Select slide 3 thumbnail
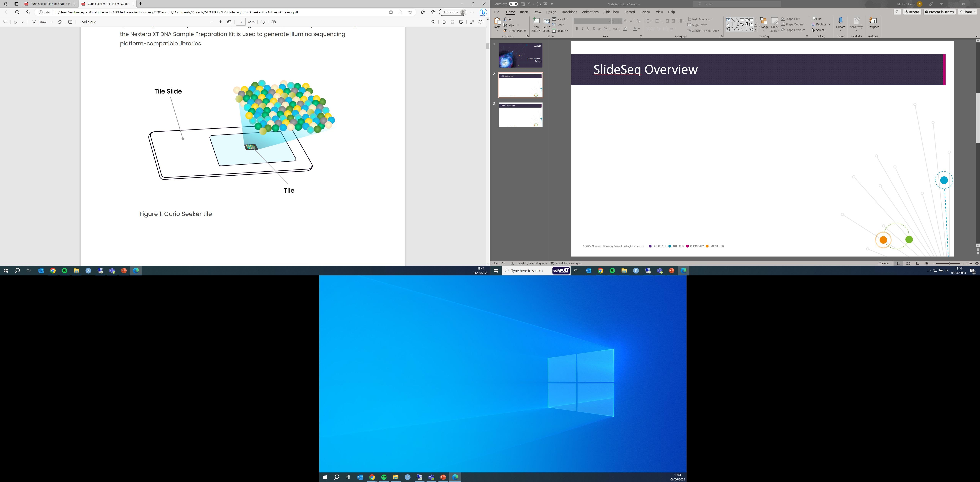 coord(521,115)
